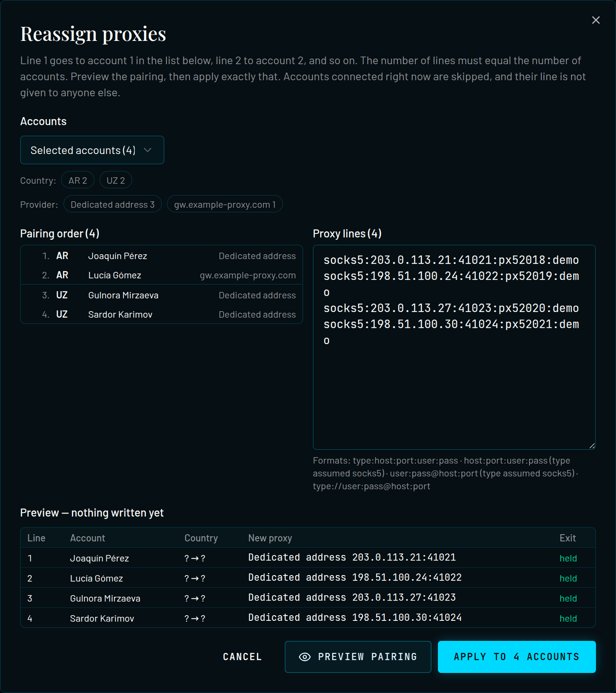Click the New proxy column header
Screen dimensions: 616x693
tap(270, 538)
